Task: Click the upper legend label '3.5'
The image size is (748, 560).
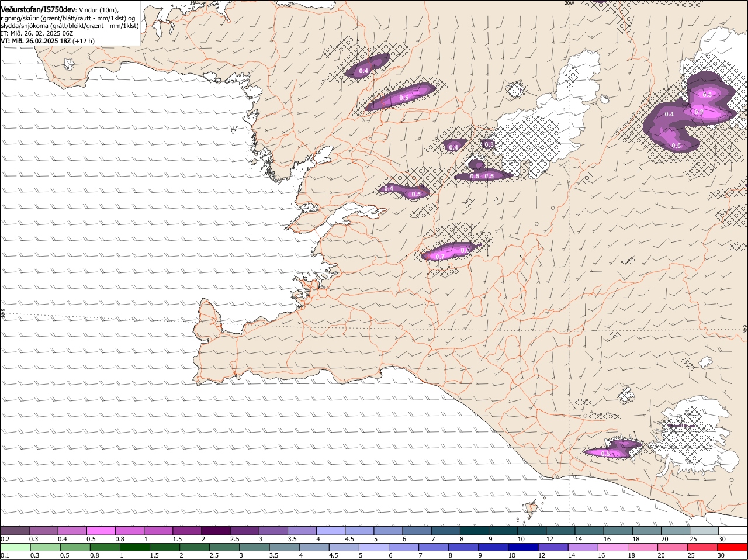Action: [292, 539]
